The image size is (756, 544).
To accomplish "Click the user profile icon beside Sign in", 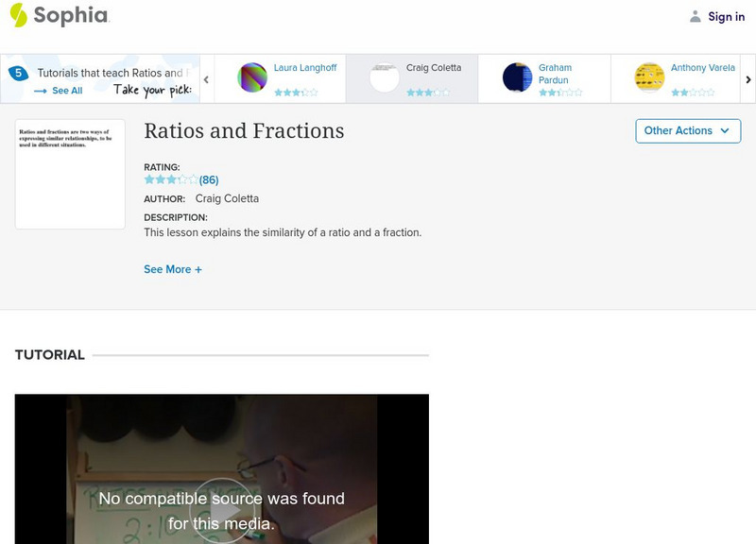I will (x=695, y=17).
